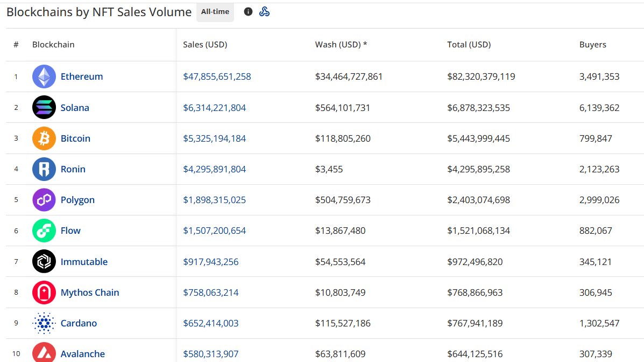Click the Flow blockchain icon

coord(44,230)
